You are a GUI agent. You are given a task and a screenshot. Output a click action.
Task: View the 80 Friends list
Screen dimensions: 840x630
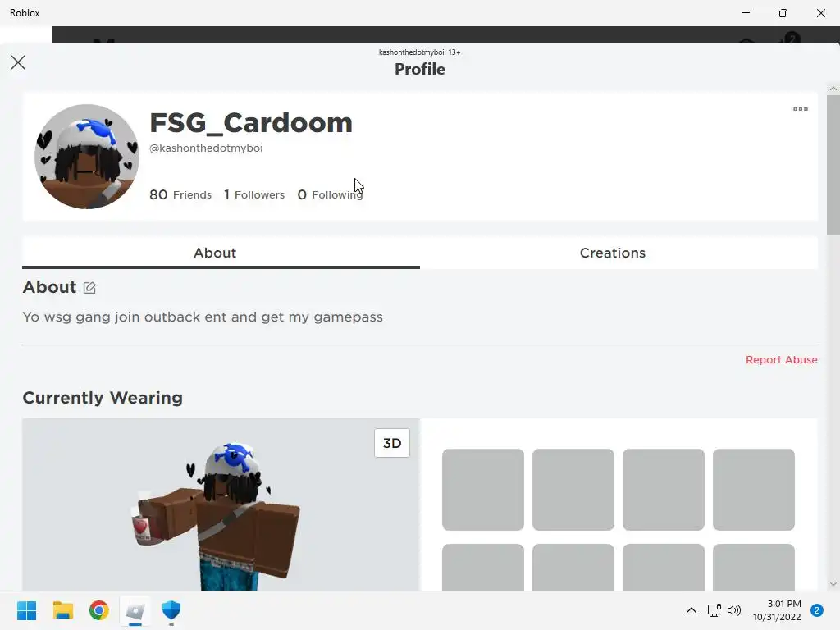[180, 194]
